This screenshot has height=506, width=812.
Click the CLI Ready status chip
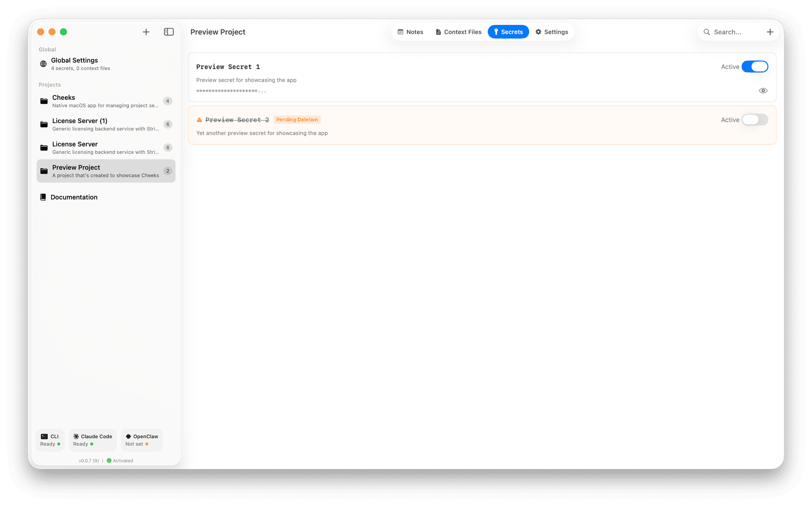pos(50,440)
